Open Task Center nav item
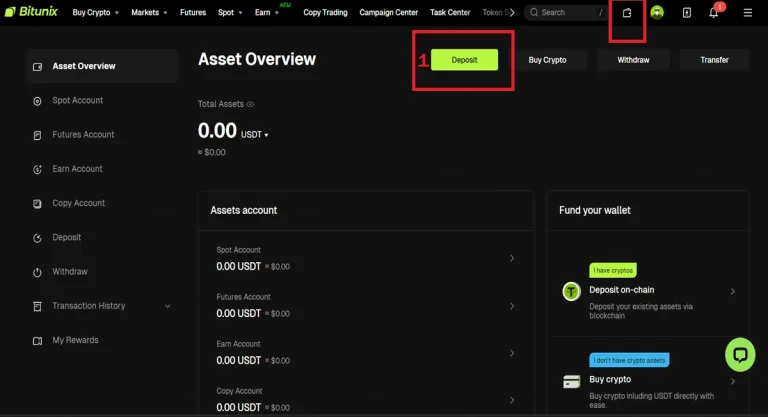768x417 pixels. (450, 12)
